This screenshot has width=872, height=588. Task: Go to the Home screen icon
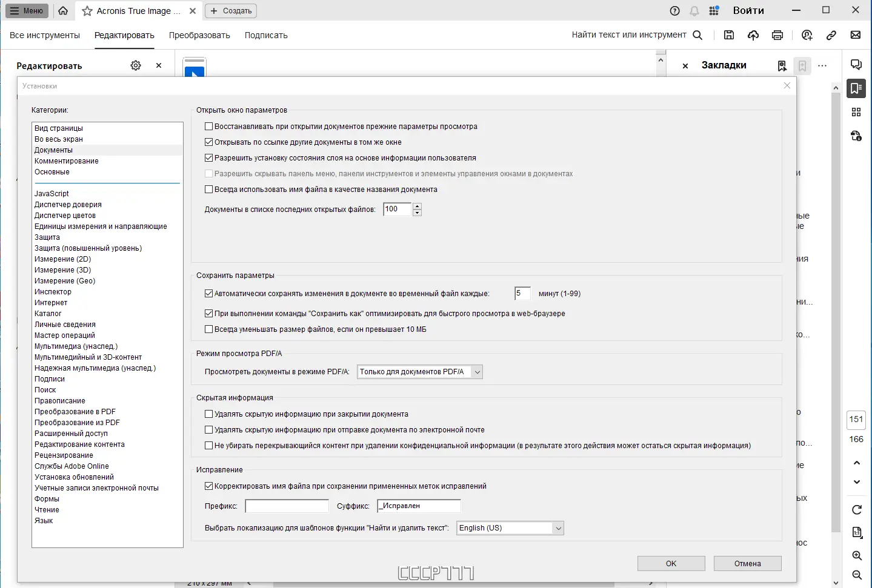[63, 11]
